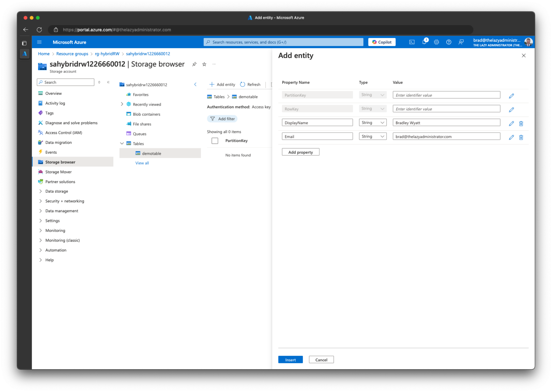Click the View all link under Tables
This screenshot has height=392, width=552.
[142, 163]
